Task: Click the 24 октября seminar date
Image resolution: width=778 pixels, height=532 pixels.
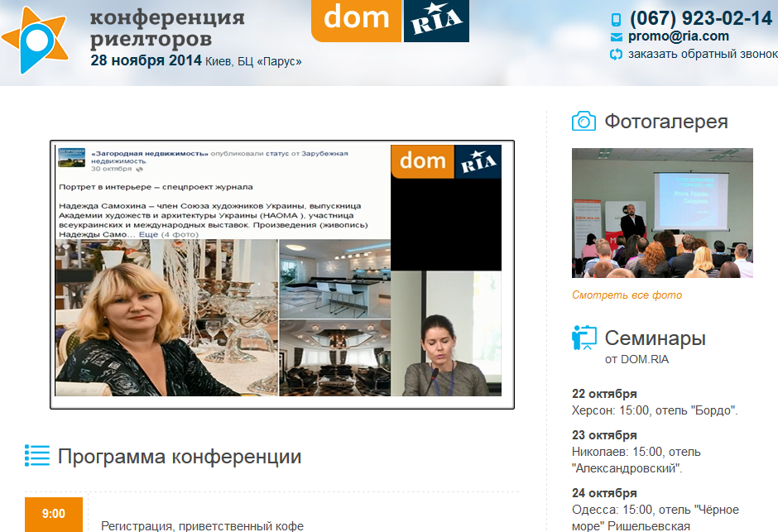Action: click(604, 493)
